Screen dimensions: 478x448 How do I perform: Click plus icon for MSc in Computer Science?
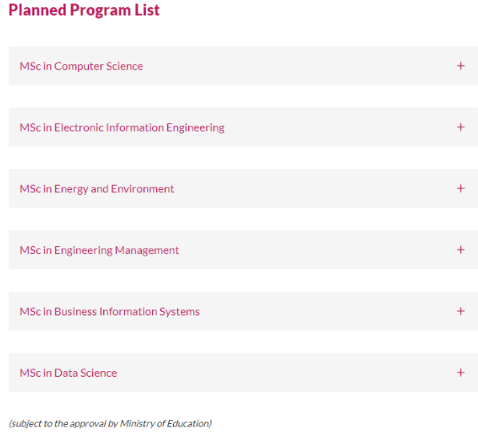pyautogui.click(x=460, y=66)
